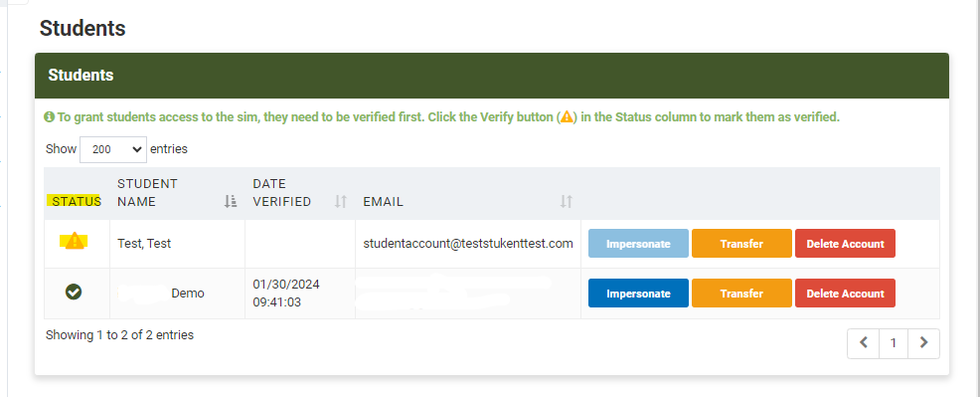Click warning triangle icon in the instruction text
This screenshot has height=397, width=980.
pyautogui.click(x=567, y=117)
